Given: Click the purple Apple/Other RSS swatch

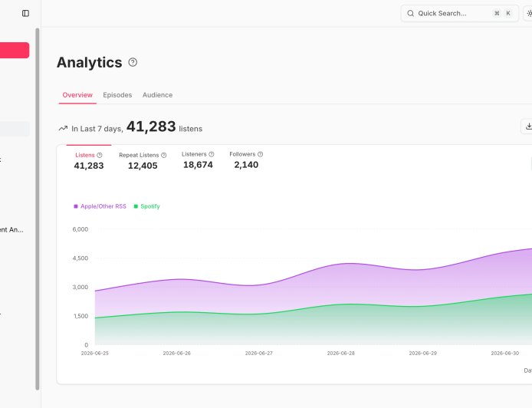Looking at the screenshot, I should coord(76,206).
